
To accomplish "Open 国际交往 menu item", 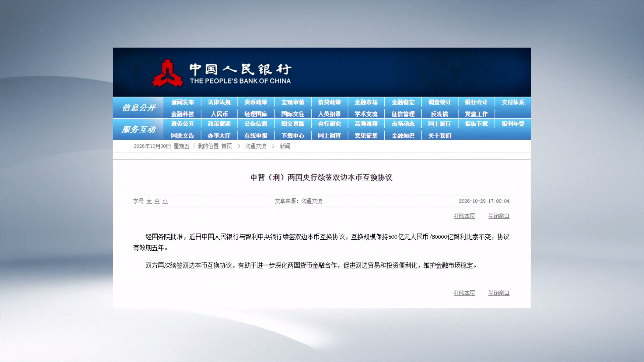I will pyautogui.click(x=293, y=114).
